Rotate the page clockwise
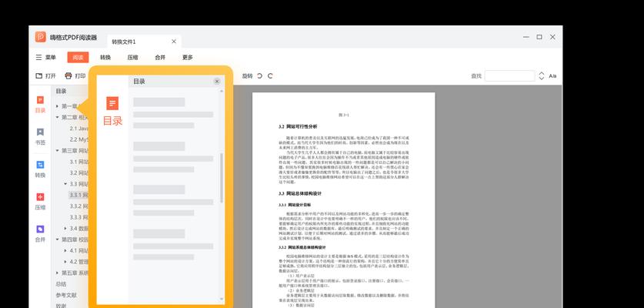This screenshot has height=308, width=644. tap(270, 75)
